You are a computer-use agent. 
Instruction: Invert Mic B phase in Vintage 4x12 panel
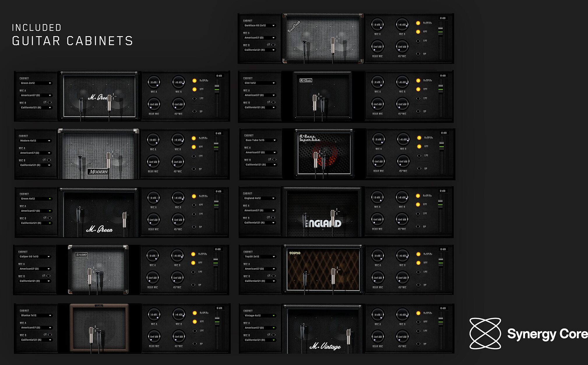click(274, 335)
